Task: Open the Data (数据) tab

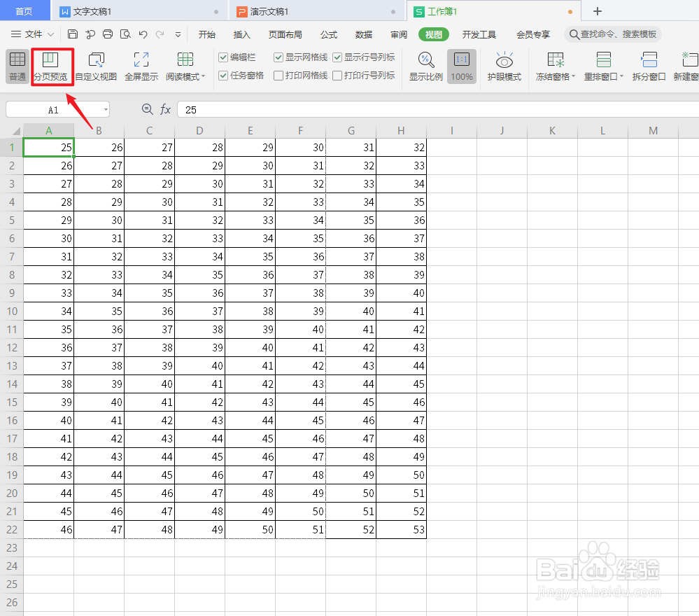Action: tap(364, 34)
